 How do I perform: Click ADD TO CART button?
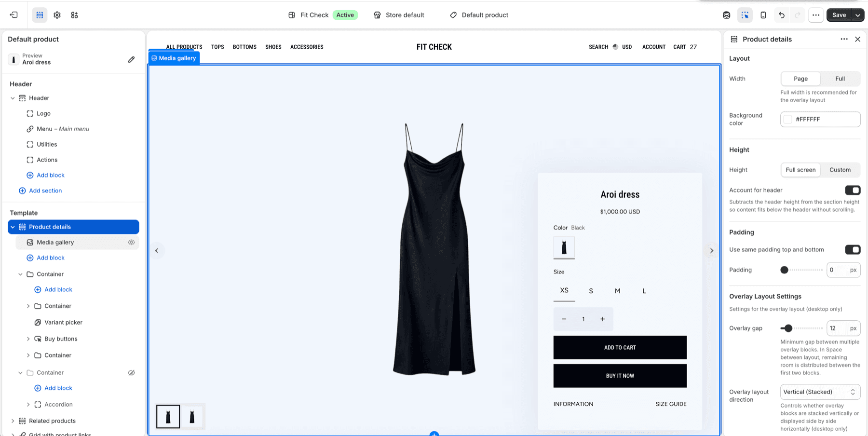point(620,347)
